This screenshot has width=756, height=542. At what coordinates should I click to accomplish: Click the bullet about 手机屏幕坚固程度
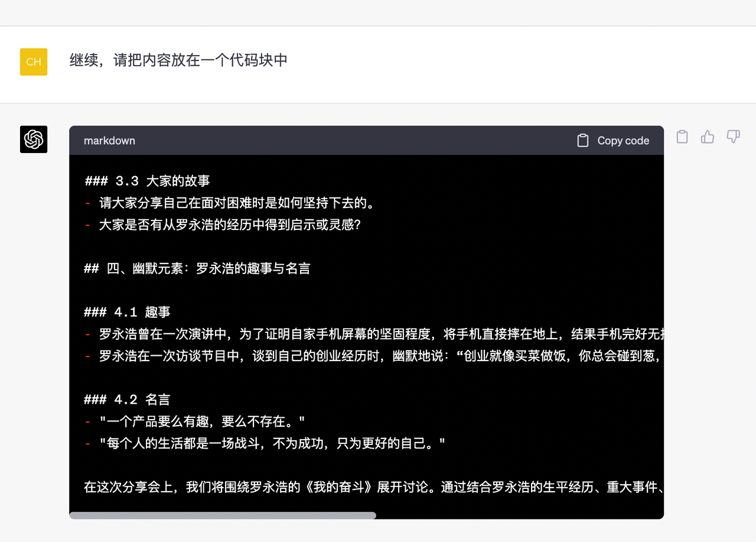click(354, 334)
